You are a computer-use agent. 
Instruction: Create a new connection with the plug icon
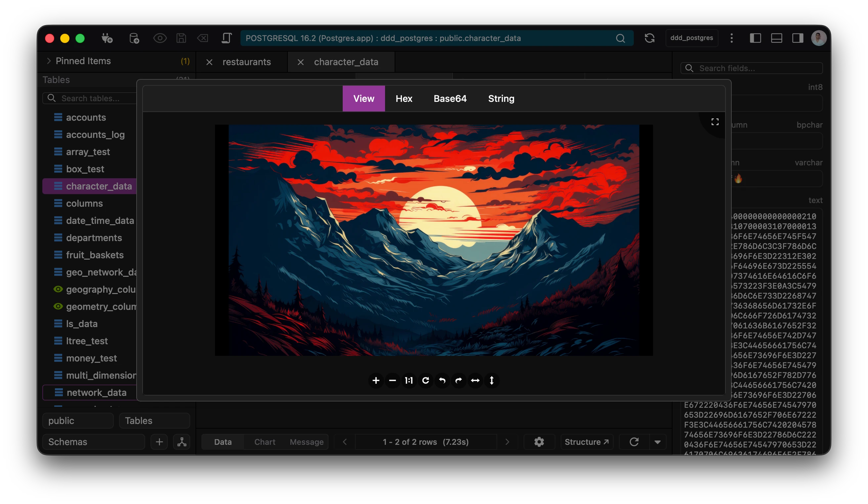coord(108,38)
